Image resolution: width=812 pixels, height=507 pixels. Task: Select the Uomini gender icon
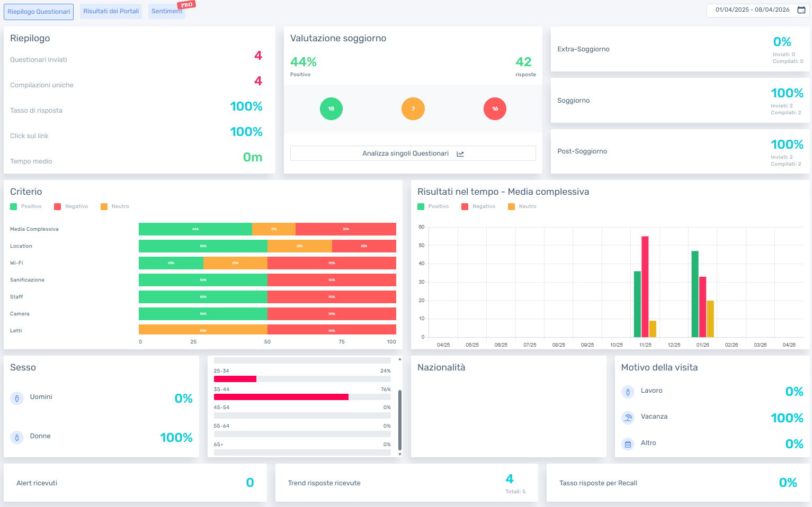pyautogui.click(x=17, y=399)
